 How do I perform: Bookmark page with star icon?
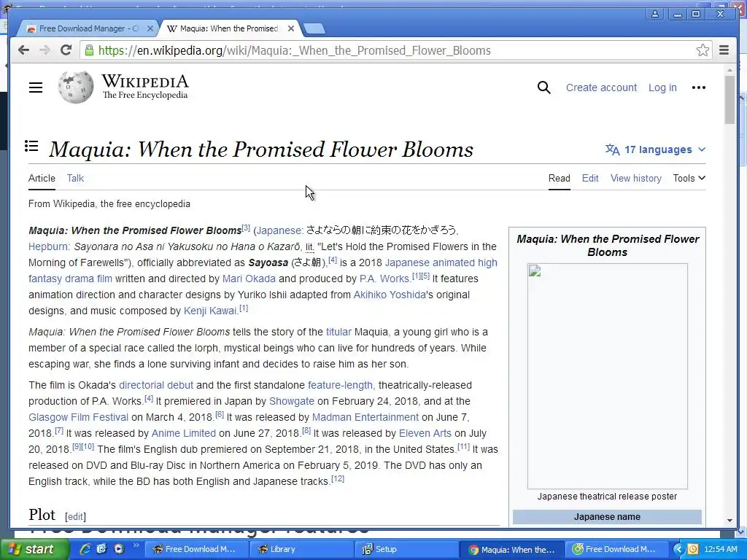pyautogui.click(x=703, y=50)
